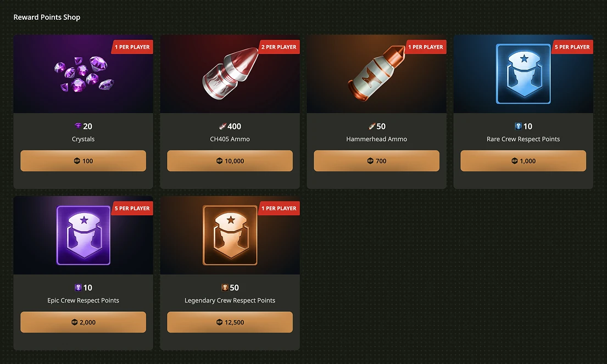
Task: Purchase CH405 Ammo for 10,000 RP
Action: (230, 161)
